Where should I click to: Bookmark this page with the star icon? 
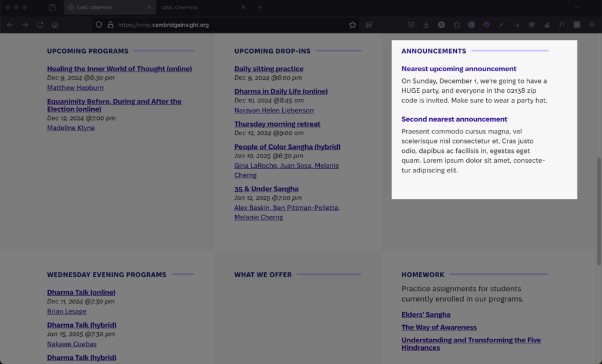353,25
